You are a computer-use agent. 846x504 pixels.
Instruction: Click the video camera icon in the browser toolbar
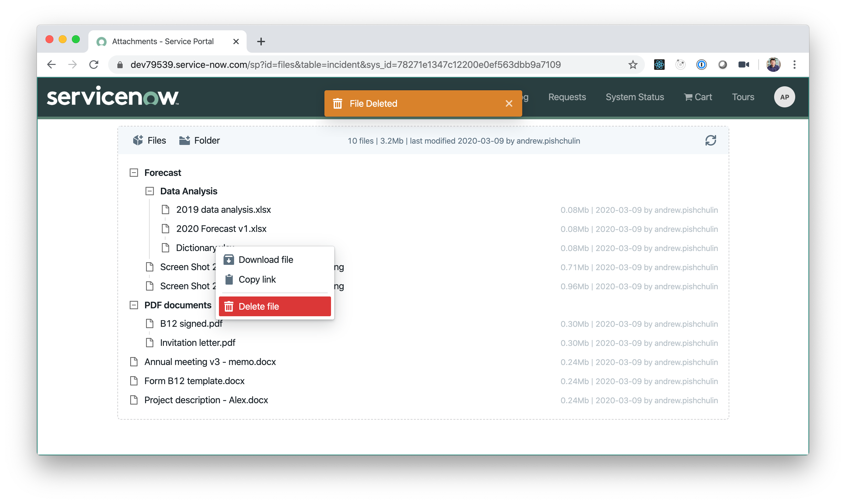pyautogui.click(x=744, y=65)
